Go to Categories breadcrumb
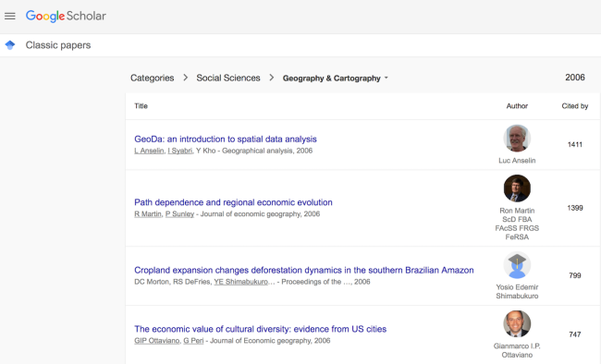This screenshot has height=364, width=601. coord(153,78)
